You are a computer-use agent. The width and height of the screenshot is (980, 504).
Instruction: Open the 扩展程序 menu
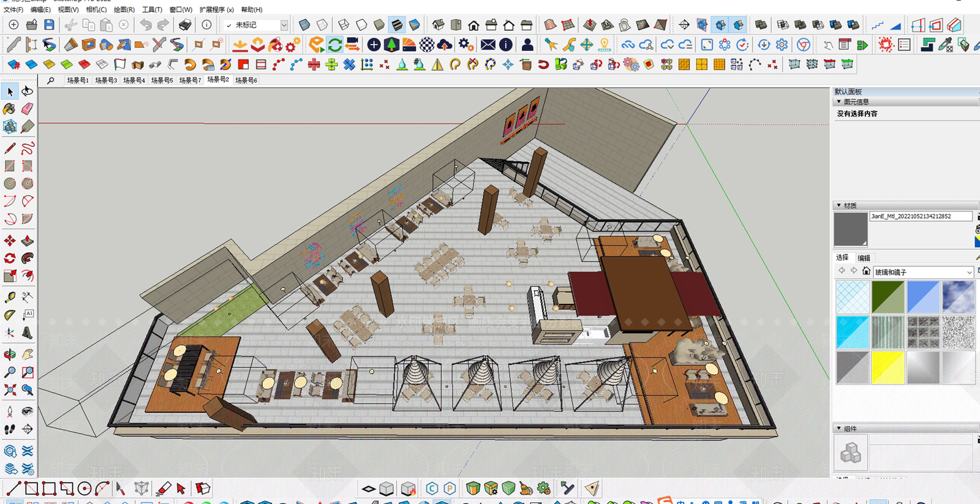pos(217,10)
